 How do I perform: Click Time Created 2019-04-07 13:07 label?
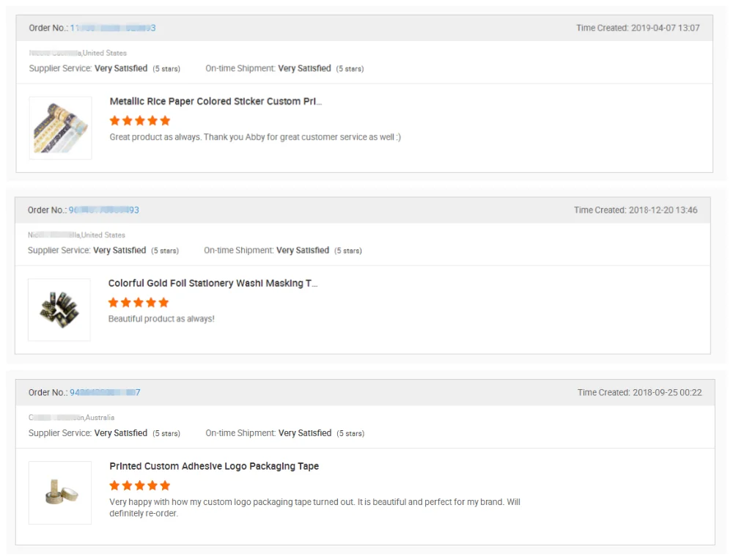[x=638, y=28]
